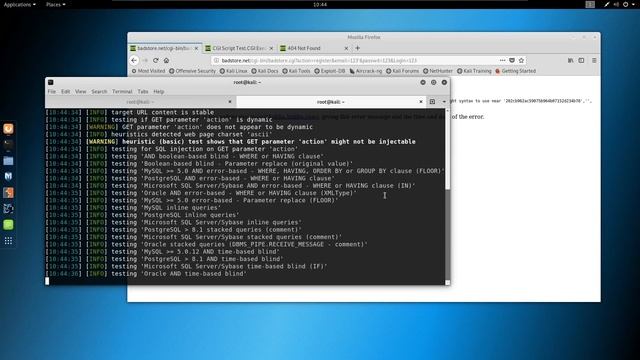Image resolution: width=640 pixels, height=360 pixels.
Task: Click the workspace indicator in top bar
Action: [x=590, y=4]
